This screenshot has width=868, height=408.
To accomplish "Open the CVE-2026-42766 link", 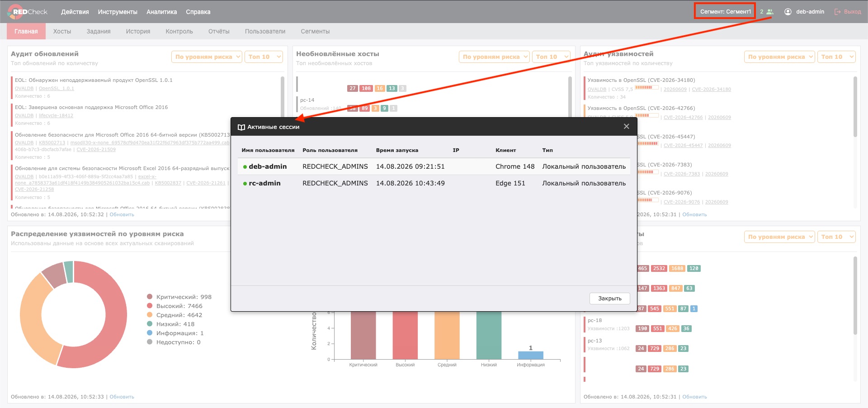I will [683, 117].
